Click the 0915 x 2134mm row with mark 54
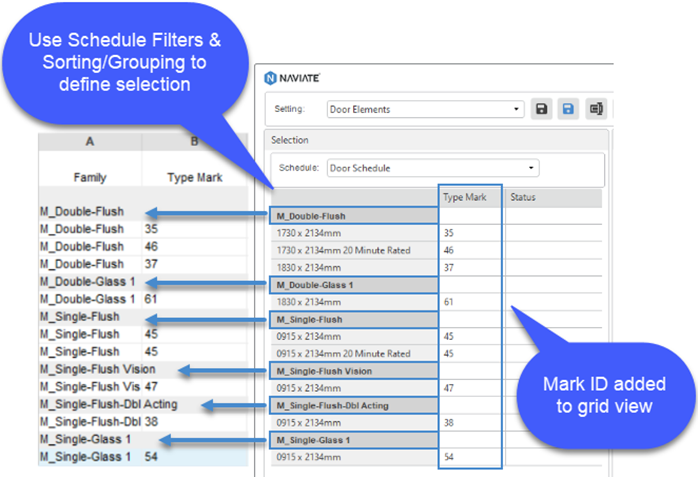698x477 pixels. click(x=436, y=457)
